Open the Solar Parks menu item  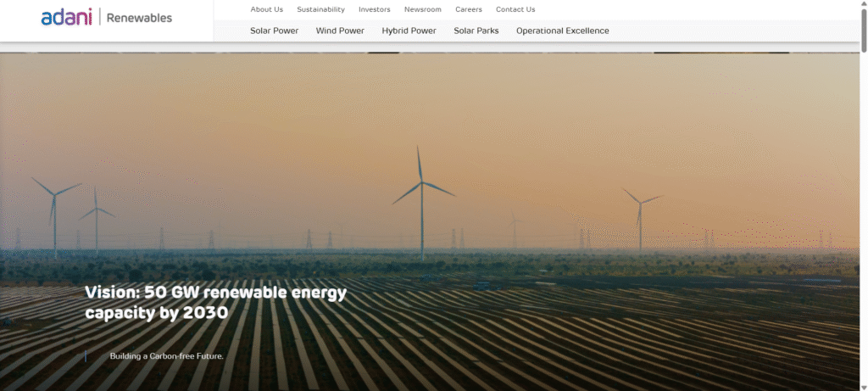pos(476,31)
